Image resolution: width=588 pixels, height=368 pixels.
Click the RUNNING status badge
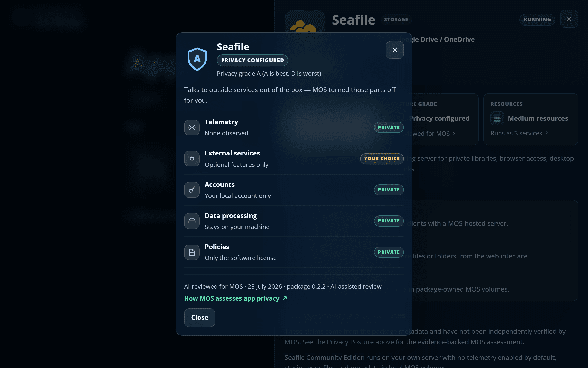point(537,19)
